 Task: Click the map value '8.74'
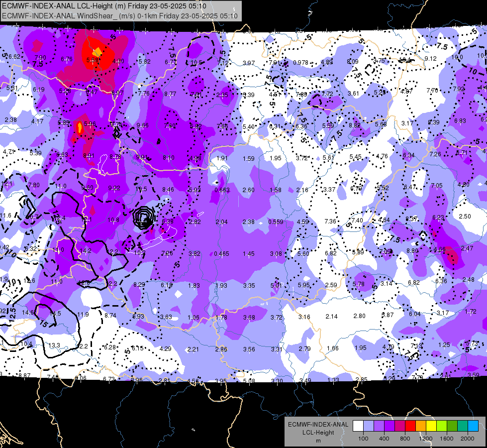click(110, 315)
